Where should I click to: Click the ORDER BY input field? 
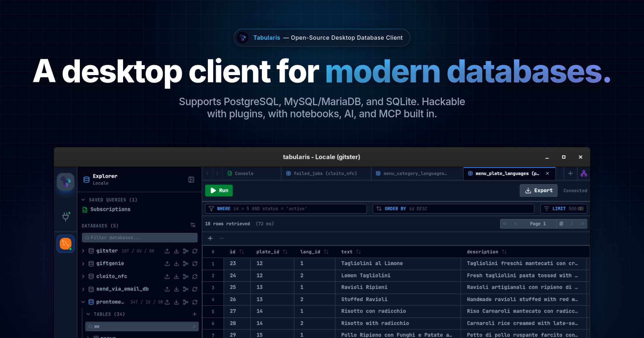pos(454,209)
